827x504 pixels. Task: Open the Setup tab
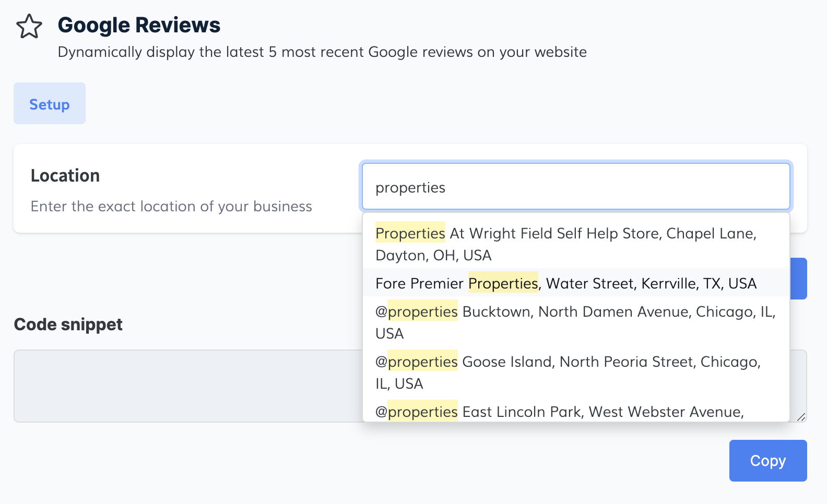tap(50, 104)
